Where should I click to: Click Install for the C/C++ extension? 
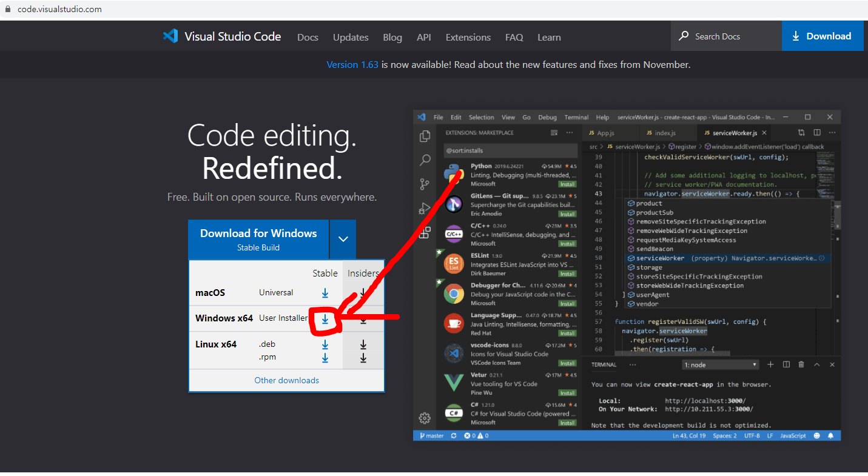point(567,244)
